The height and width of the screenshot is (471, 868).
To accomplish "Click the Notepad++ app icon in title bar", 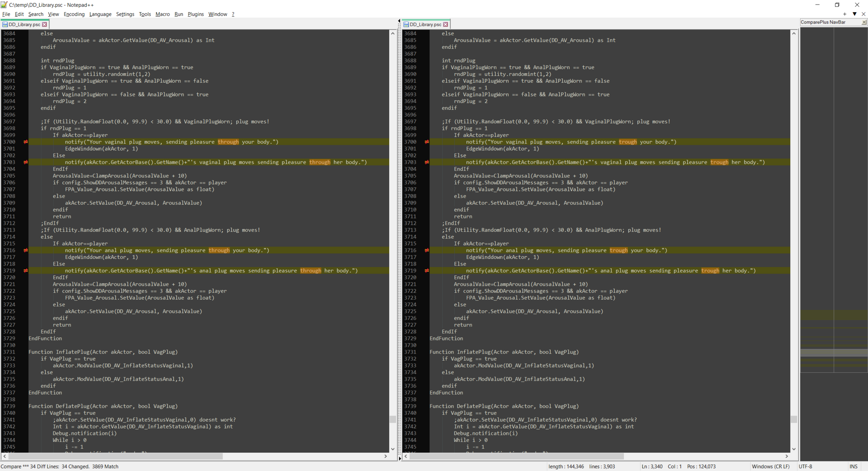I will coord(4,5).
